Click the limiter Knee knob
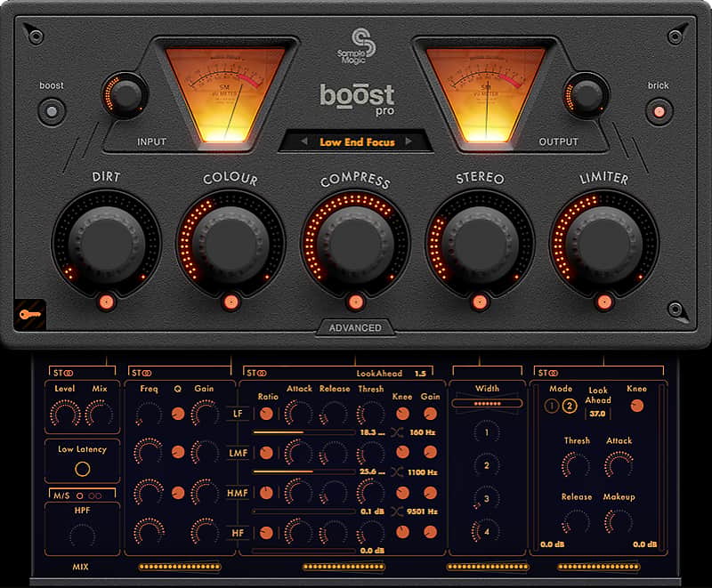 637,406
